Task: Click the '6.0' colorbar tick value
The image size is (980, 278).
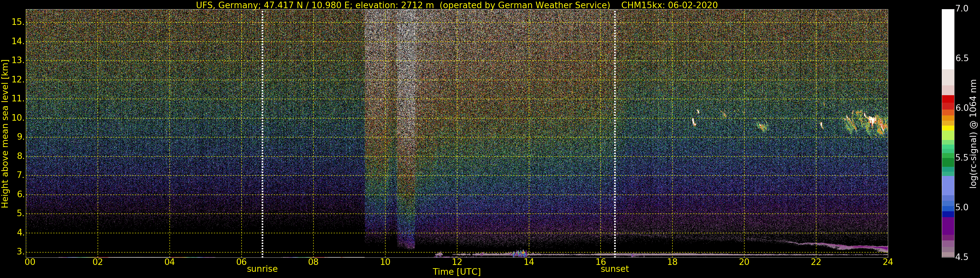Action: (x=962, y=108)
